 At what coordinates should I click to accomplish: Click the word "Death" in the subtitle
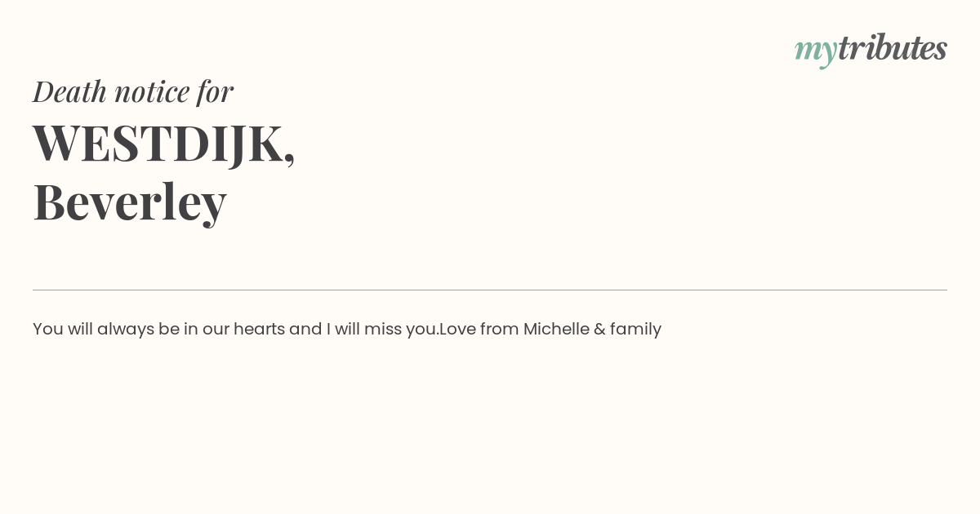70,91
